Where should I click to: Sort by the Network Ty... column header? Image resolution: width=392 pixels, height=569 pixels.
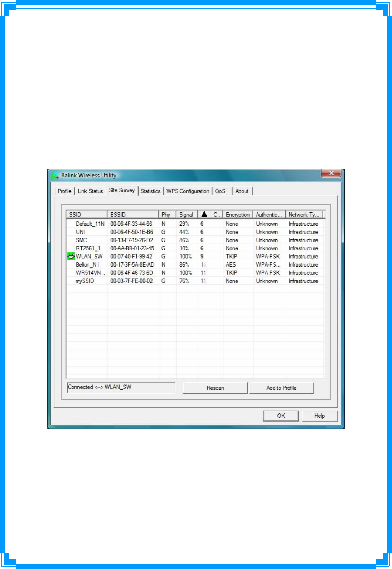point(304,215)
